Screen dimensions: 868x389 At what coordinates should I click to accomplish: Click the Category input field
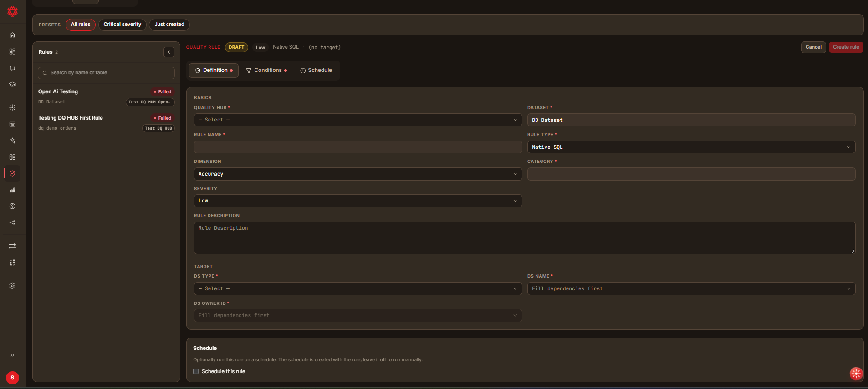tap(691, 174)
